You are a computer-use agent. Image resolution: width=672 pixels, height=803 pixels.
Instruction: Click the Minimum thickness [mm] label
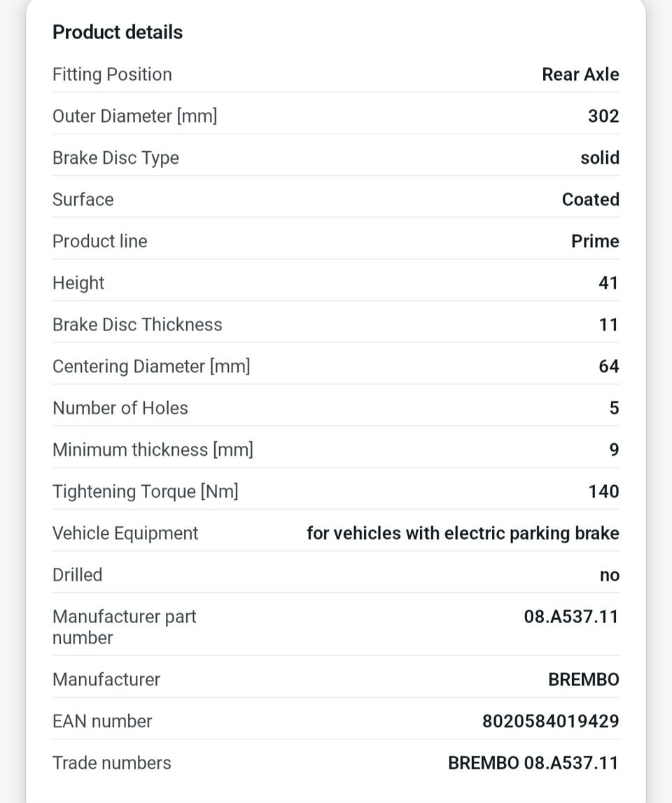tap(153, 449)
